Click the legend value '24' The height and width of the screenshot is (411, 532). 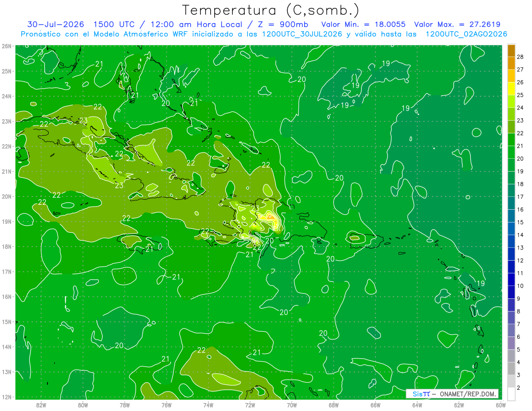tap(520, 108)
